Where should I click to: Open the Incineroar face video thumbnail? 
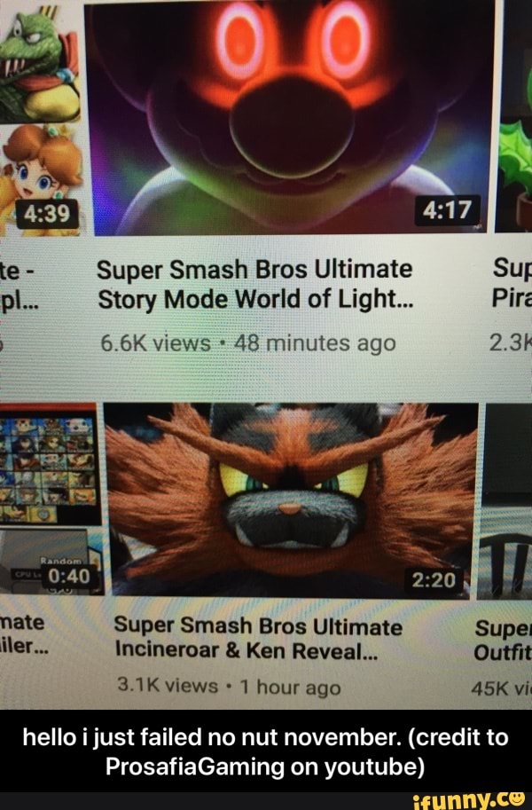pyautogui.click(x=292, y=500)
